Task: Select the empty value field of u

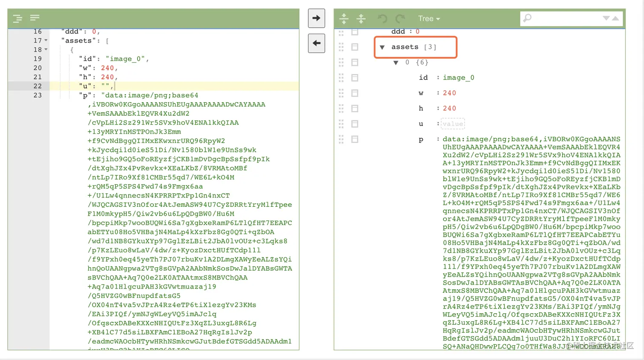Action: (x=453, y=124)
